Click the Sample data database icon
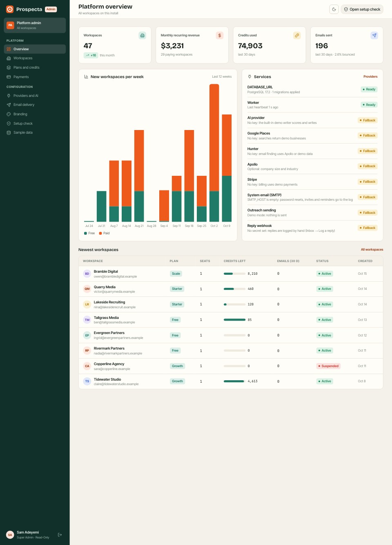Screen dimensions: 392x545 [9, 132]
